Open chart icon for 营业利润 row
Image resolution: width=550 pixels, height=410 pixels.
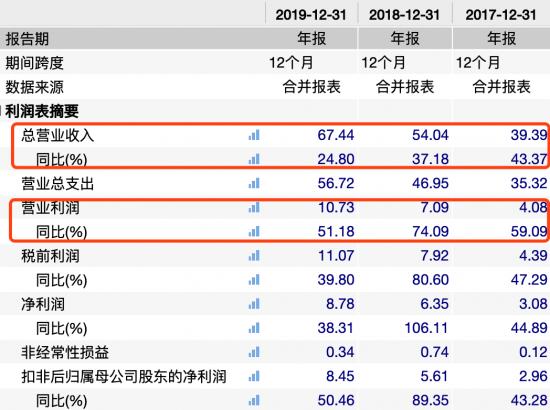(254, 208)
